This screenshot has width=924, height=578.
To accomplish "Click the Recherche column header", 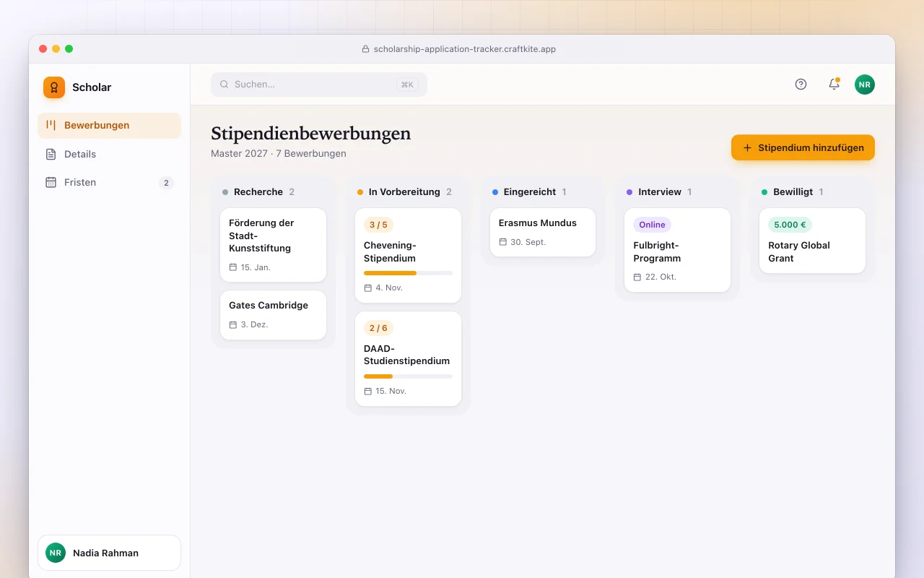I will (x=258, y=191).
